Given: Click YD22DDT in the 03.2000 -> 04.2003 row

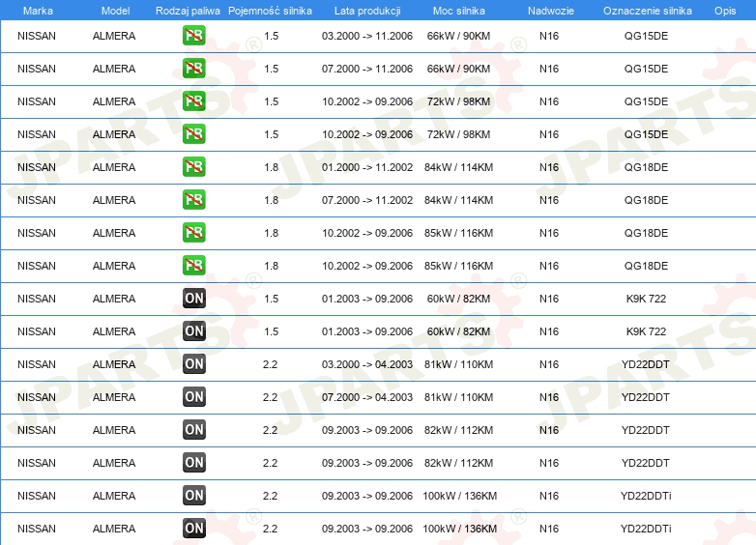Looking at the screenshot, I should click(646, 364).
